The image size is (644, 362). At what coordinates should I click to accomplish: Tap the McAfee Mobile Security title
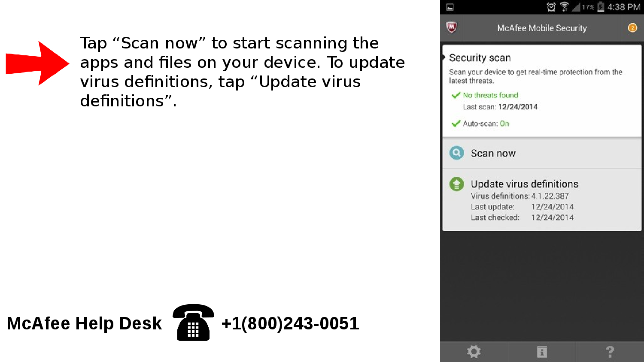542,28
